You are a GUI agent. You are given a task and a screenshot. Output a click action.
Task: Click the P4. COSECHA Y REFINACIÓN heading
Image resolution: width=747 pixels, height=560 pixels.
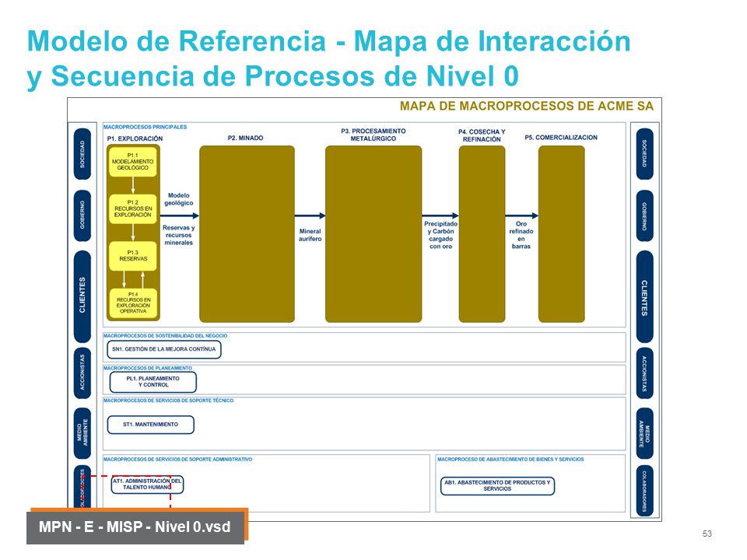482,135
